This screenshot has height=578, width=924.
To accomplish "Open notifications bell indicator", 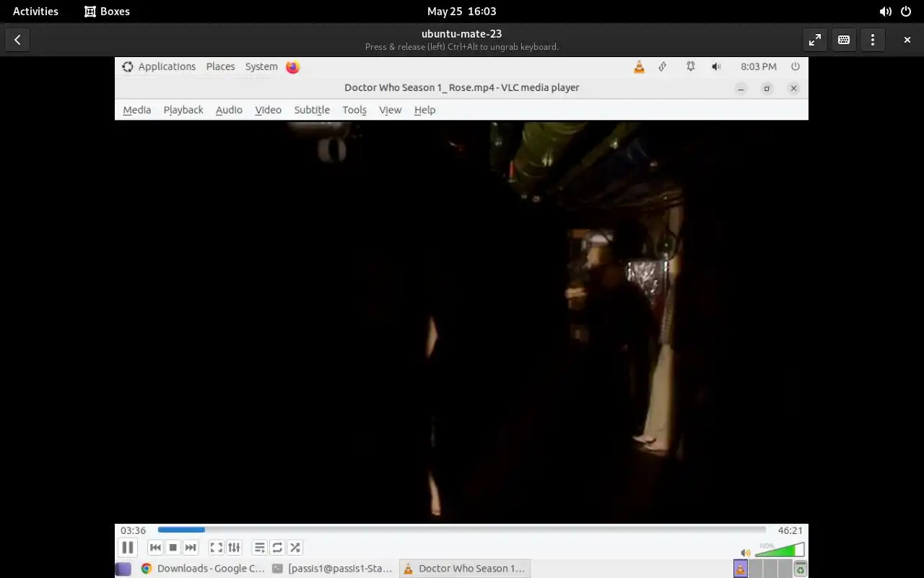I will pyautogui.click(x=691, y=66).
